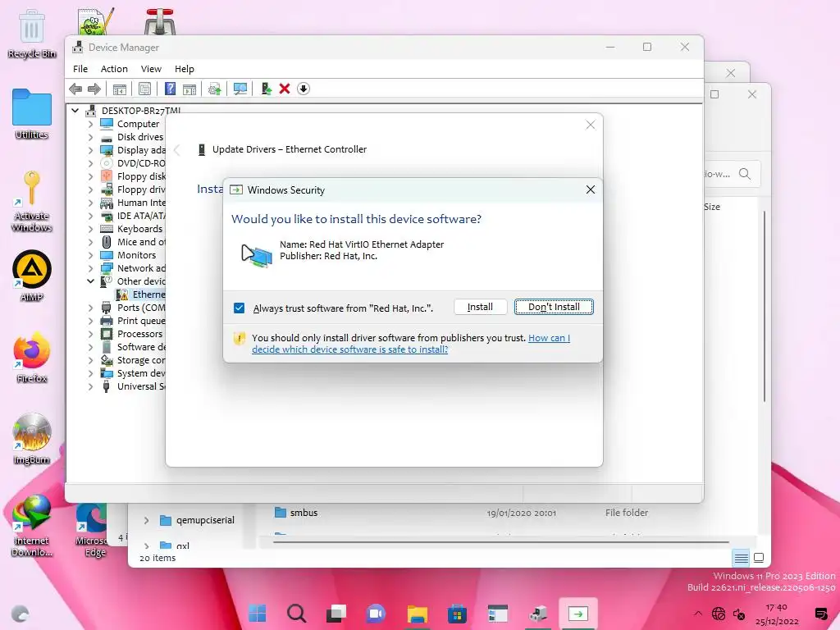This screenshot has width=840, height=630.
Task: Select the Recycle Bin desktop icon
Action: tap(32, 34)
